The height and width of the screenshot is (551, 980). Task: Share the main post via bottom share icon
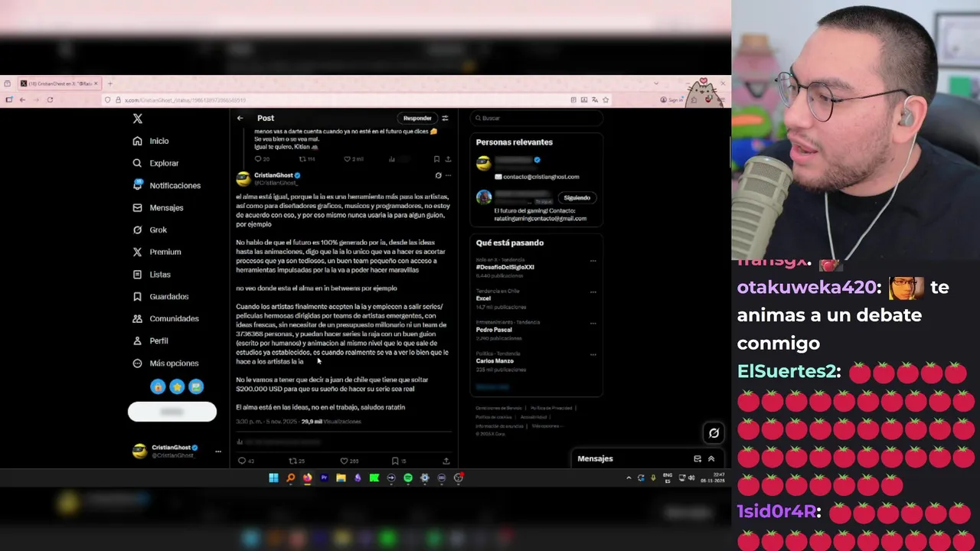click(446, 461)
